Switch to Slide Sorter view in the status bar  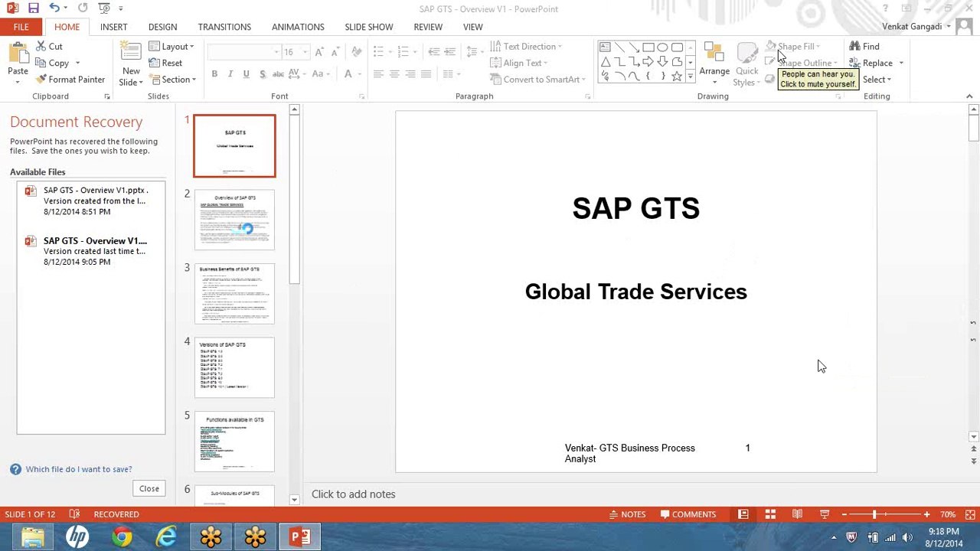click(770, 514)
